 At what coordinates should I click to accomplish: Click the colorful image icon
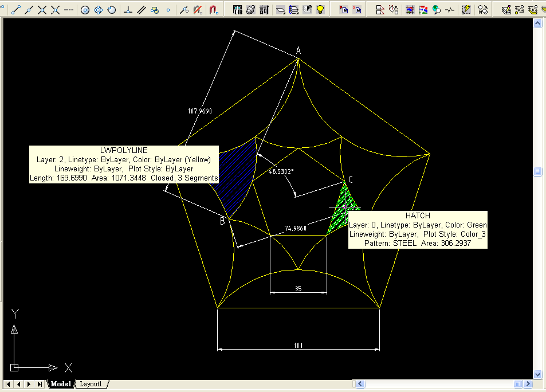coord(423,10)
